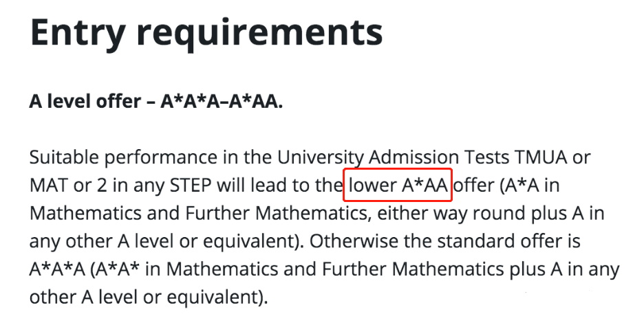Image resolution: width=644 pixels, height=325 pixels.
Task: Click the word performance
Action: point(162,159)
